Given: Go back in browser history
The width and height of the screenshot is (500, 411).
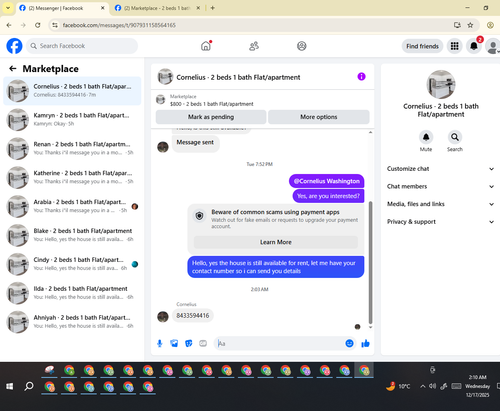Looking at the screenshot, I should tap(9, 25).
